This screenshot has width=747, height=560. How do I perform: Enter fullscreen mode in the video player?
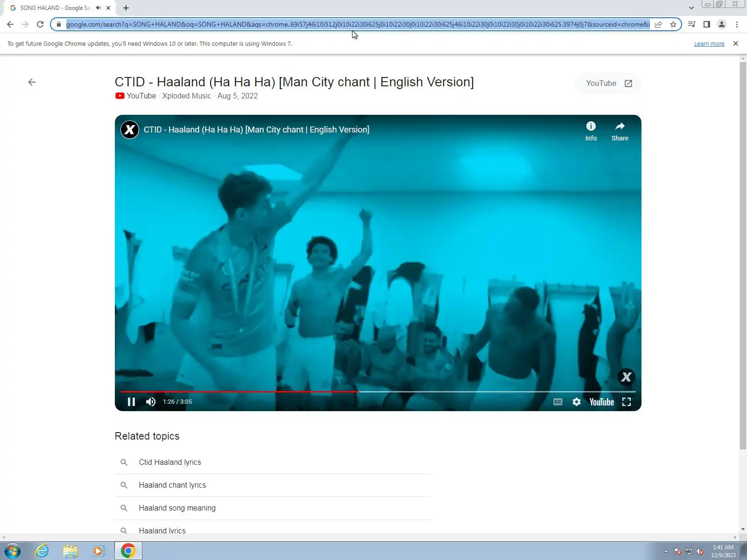(627, 402)
